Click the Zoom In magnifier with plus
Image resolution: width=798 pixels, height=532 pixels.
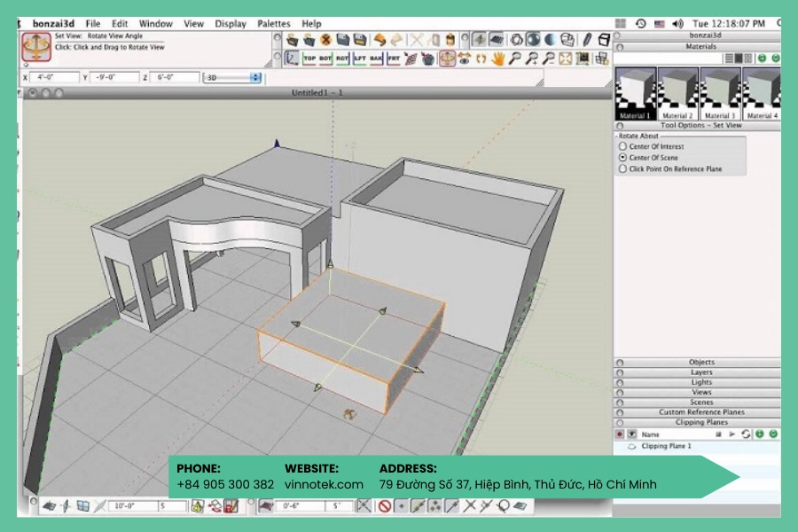click(531, 59)
